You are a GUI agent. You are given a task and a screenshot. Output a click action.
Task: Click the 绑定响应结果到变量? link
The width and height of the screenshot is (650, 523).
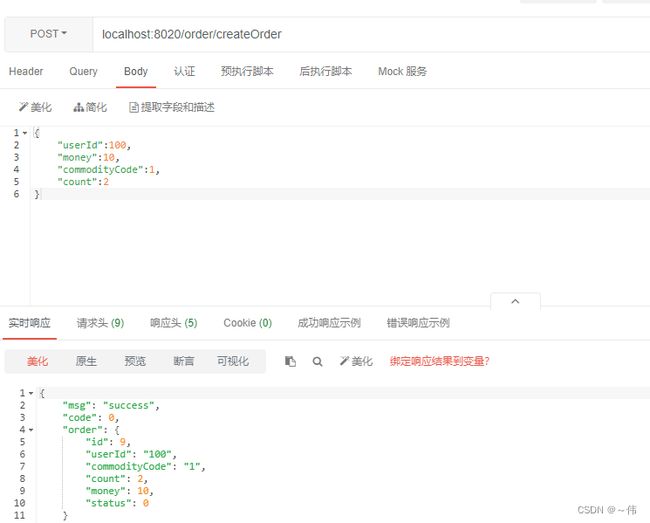[439, 361]
